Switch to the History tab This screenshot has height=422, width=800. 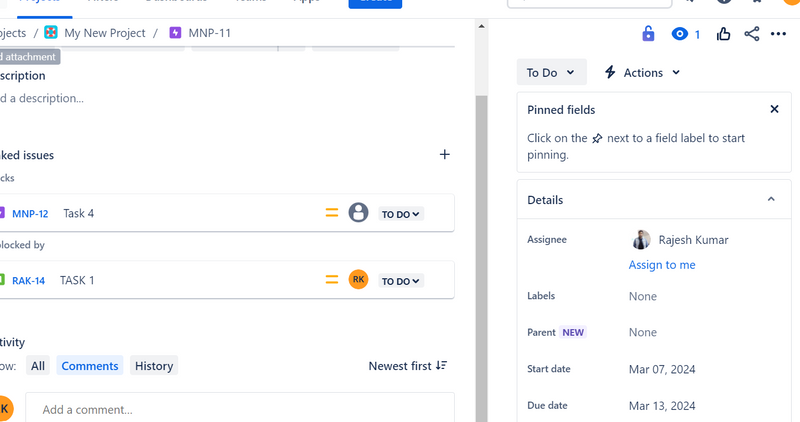point(154,366)
